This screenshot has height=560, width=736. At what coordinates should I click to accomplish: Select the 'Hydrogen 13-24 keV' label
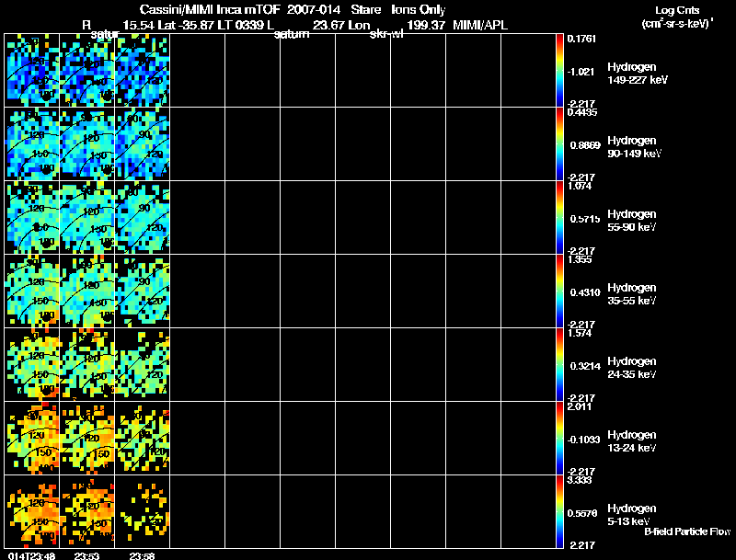632,441
